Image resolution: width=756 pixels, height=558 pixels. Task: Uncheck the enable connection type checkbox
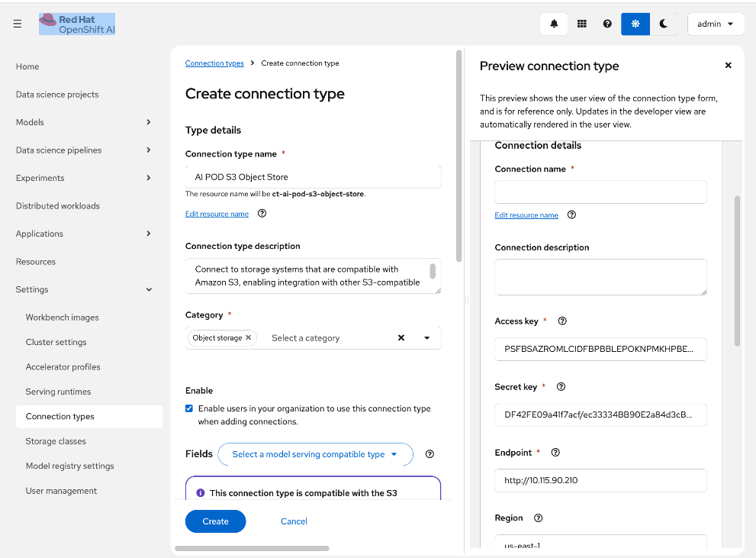click(x=189, y=408)
